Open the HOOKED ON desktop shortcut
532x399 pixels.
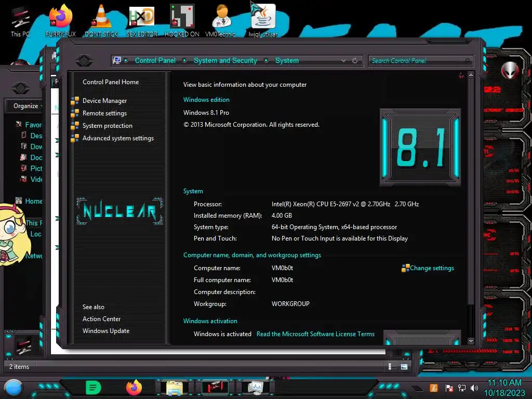182,20
